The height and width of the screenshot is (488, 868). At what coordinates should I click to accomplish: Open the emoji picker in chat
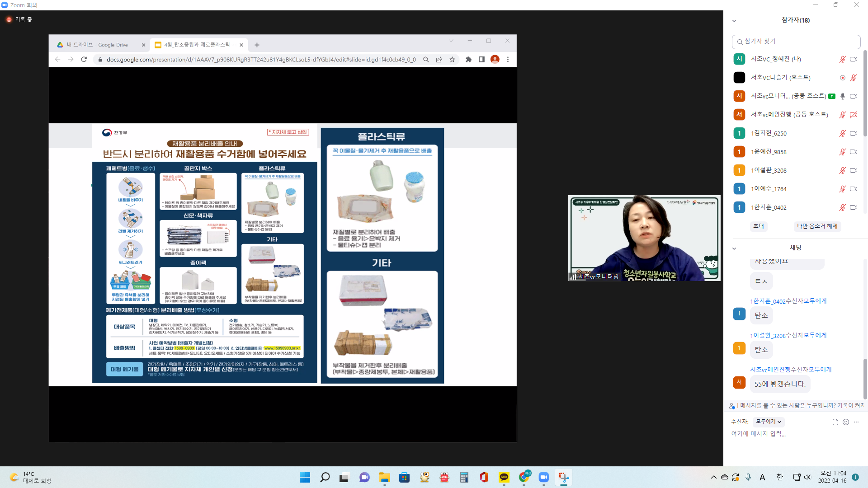[x=846, y=422]
